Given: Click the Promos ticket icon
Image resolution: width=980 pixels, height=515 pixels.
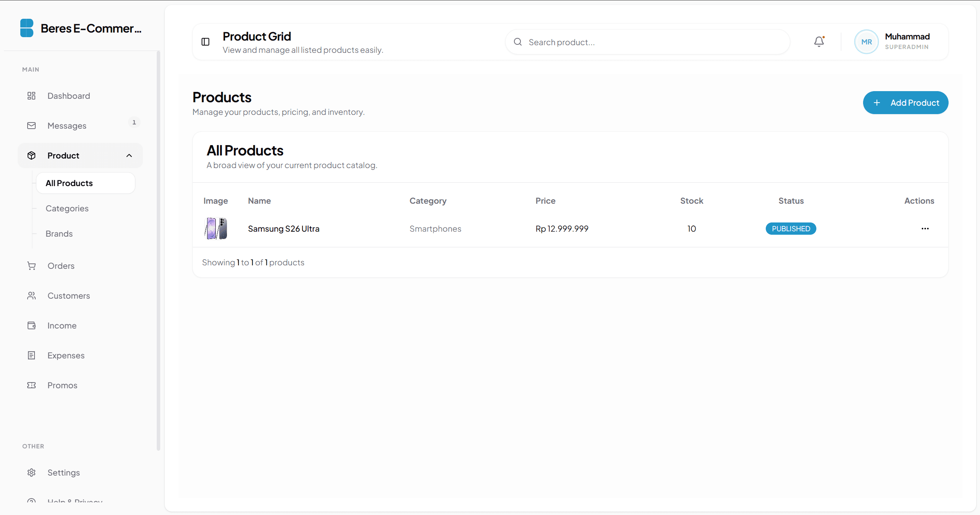Looking at the screenshot, I should tap(31, 385).
